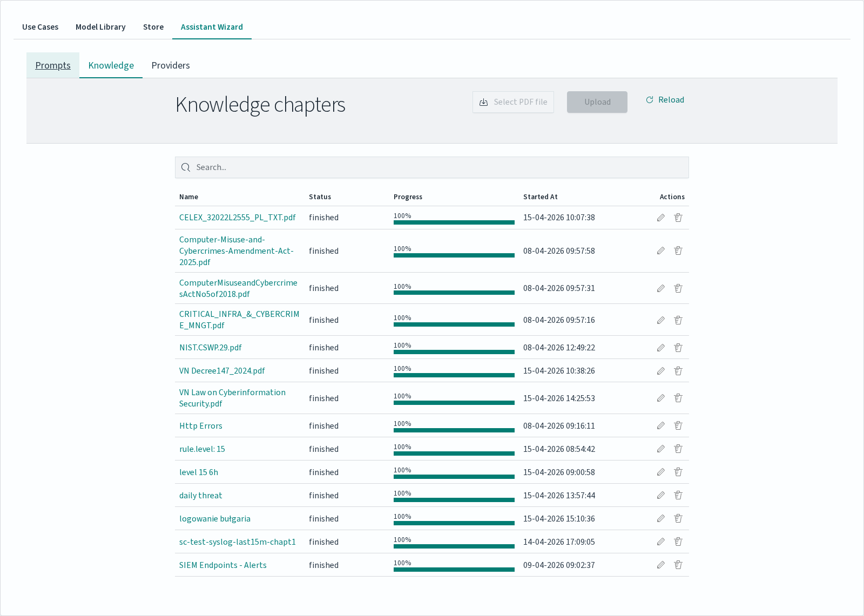Screen dimensions: 864x616
Task: Edit VN Law on Cyberinformation Security.pdf entry
Action: pyautogui.click(x=660, y=398)
